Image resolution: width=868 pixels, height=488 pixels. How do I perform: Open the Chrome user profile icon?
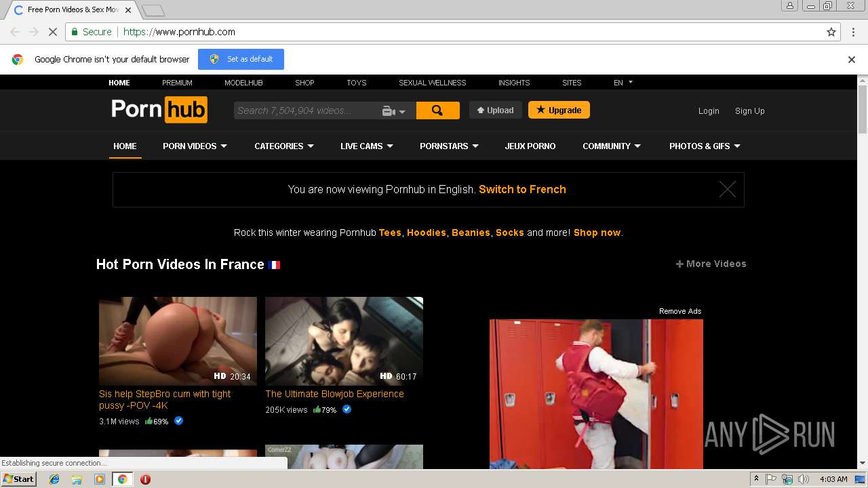point(789,5)
